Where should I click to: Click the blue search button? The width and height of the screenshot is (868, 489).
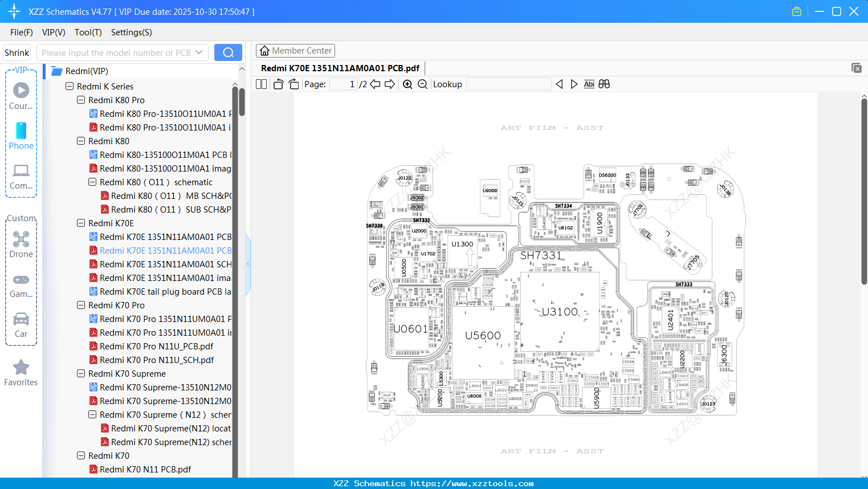(228, 52)
